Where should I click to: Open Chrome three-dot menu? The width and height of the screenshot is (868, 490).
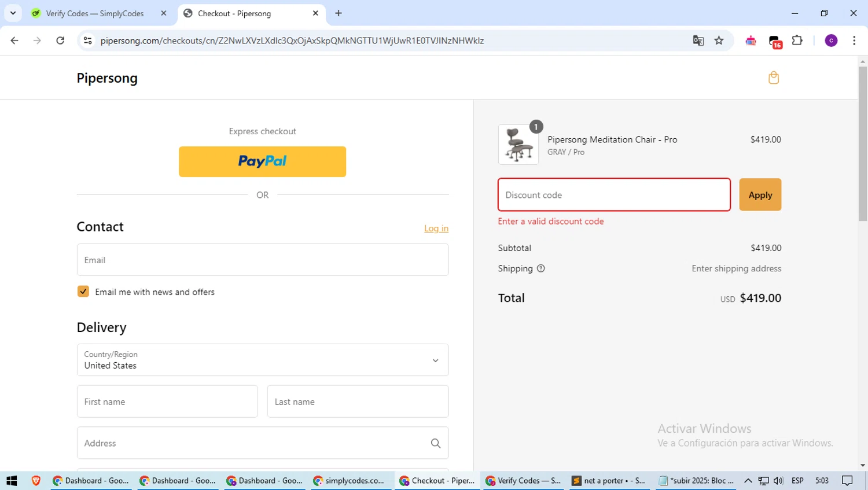click(854, 40)
